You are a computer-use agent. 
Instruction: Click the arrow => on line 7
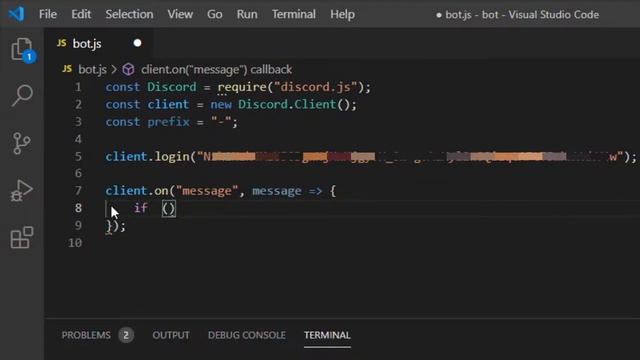tap(316, 191)
